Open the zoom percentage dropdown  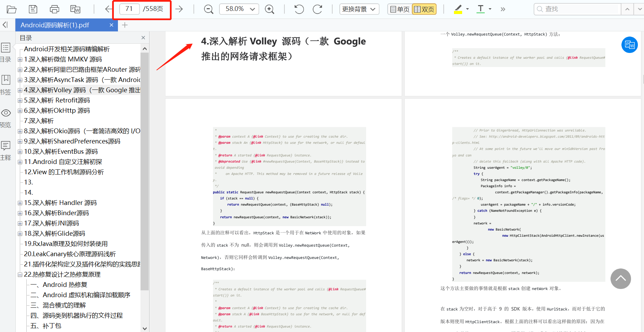(x=252, y=9)
